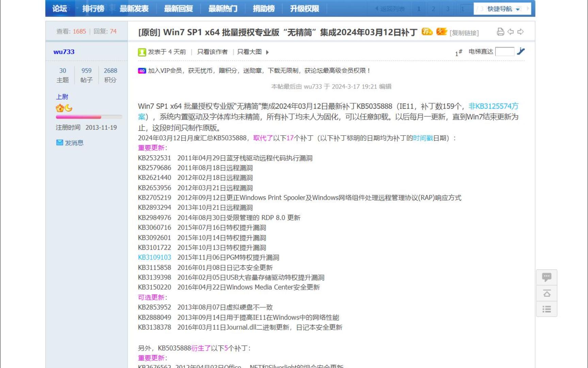The width and height of the screenshot is (588, 368).
Task: Click the 时间戳 link
Action: [x=423, y=138]
